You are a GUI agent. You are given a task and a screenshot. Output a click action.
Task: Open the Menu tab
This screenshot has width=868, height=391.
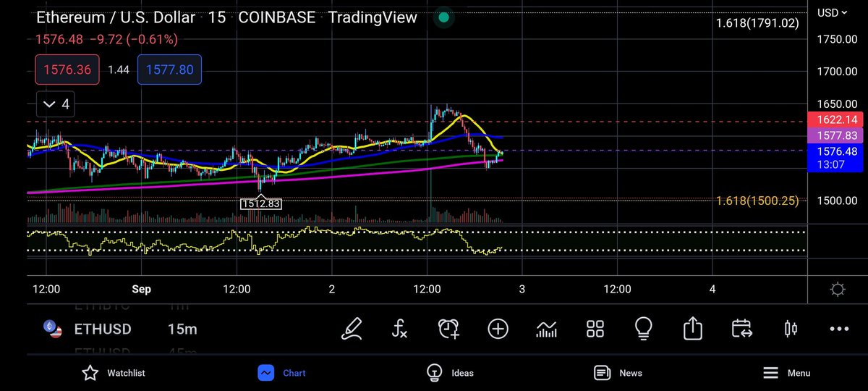(787, 373)
